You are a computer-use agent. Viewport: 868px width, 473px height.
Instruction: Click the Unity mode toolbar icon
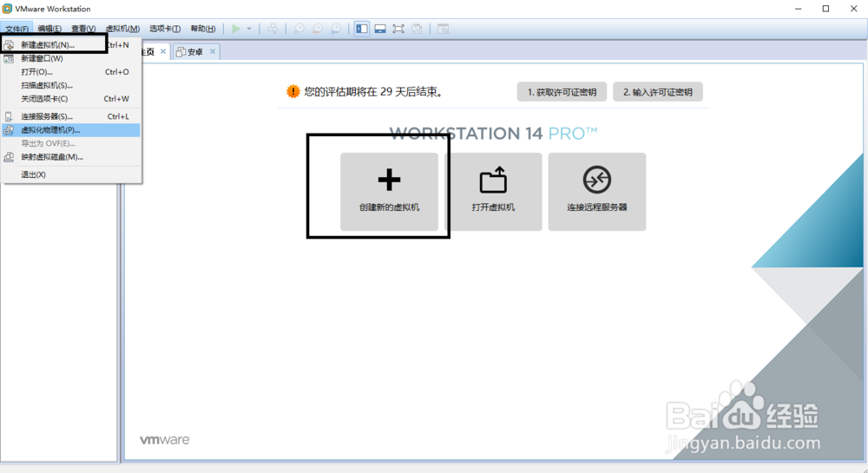click(417, 29)
